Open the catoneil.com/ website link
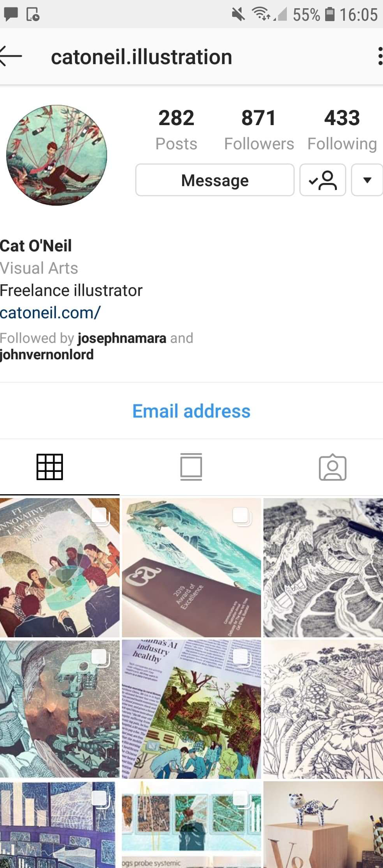 point(50,312)
